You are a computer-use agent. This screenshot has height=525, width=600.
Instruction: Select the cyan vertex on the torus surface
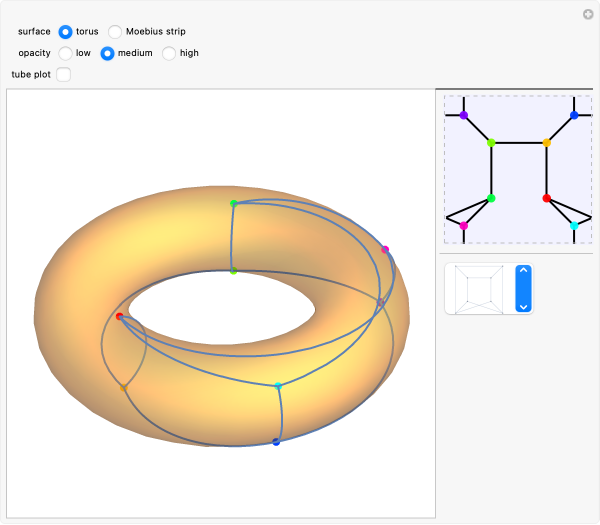point(278,385)
